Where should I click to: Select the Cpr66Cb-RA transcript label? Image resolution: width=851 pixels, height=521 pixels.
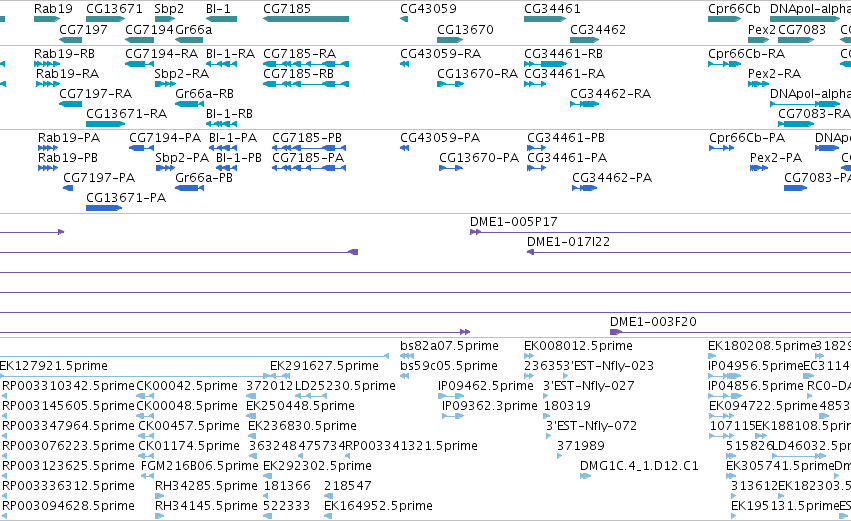(746, 54)
